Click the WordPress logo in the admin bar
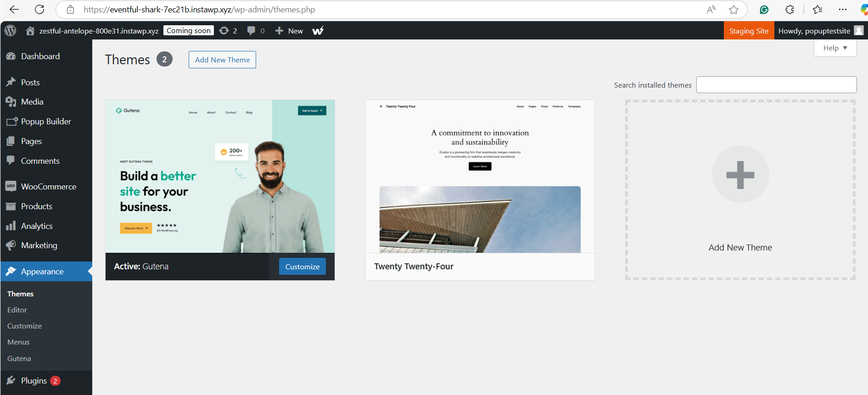868x395 pixels. pos(11,31)
